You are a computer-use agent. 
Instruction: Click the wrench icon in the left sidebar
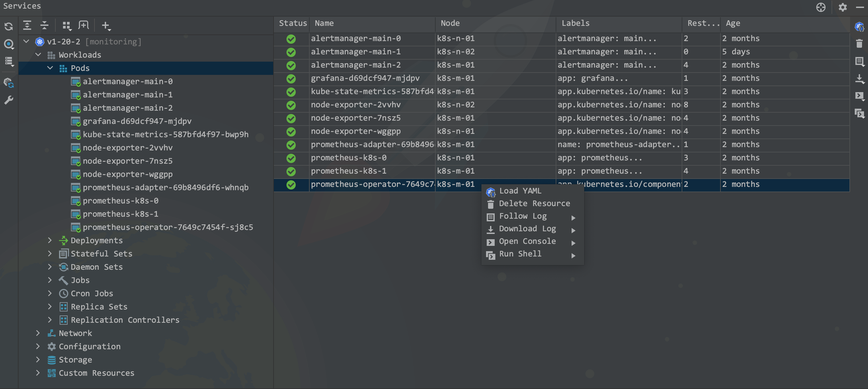pos(9,100)
